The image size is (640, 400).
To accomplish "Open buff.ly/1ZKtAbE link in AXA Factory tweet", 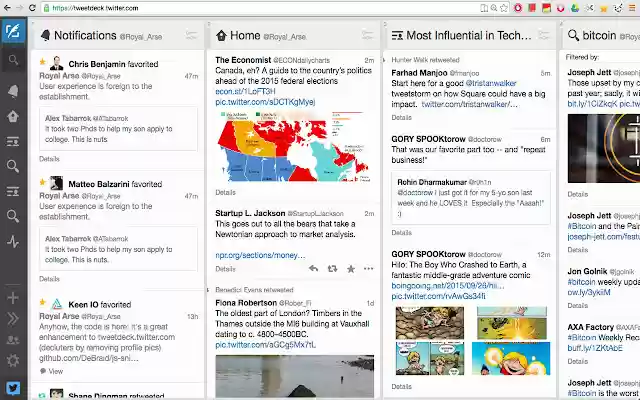I will 595,348.
